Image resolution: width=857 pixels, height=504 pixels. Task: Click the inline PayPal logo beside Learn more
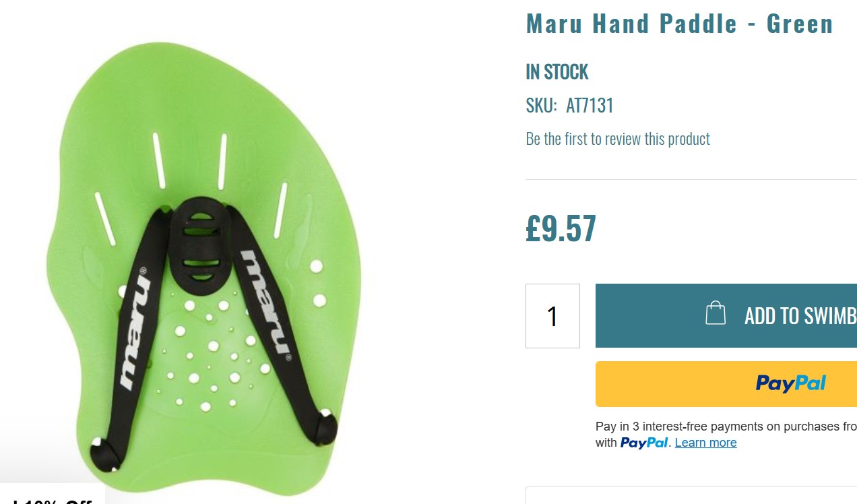point(644,443)
